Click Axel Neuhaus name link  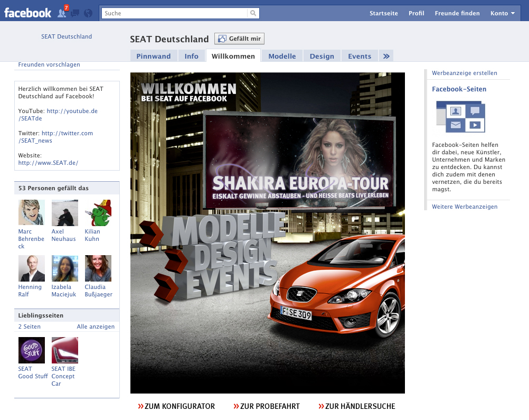tap(63, 235)
